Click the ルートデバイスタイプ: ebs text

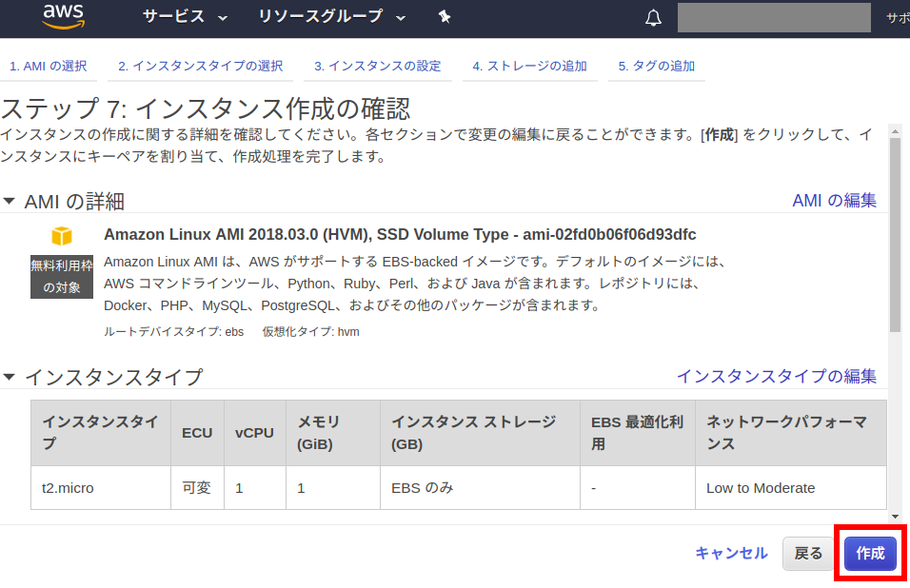point(173,332)
